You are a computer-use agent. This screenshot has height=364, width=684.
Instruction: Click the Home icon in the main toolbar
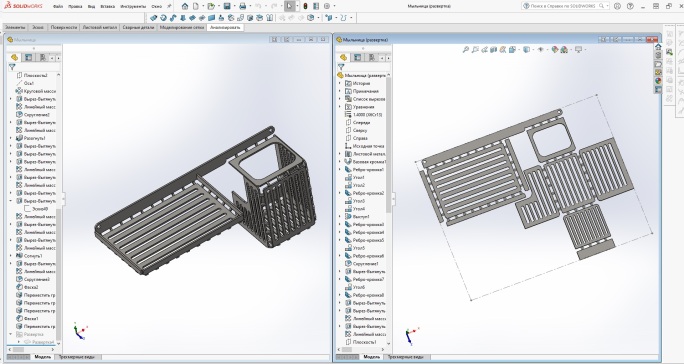tap(185, 6)
